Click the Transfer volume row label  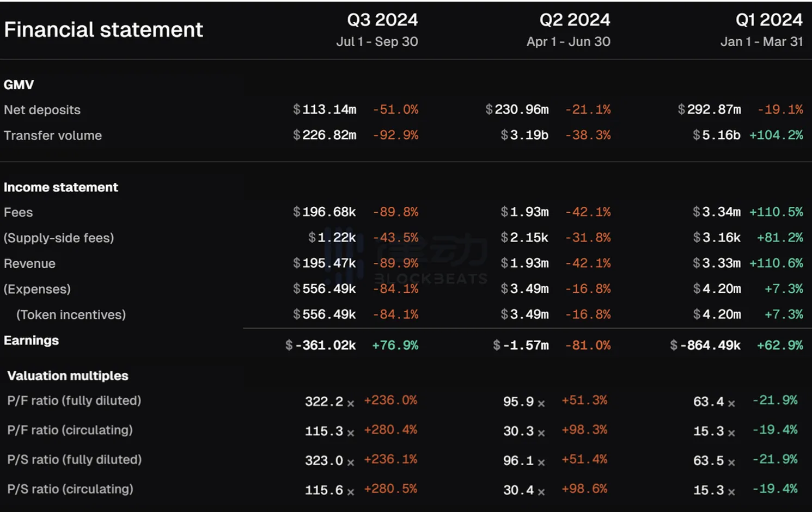[x=53, y=135]
